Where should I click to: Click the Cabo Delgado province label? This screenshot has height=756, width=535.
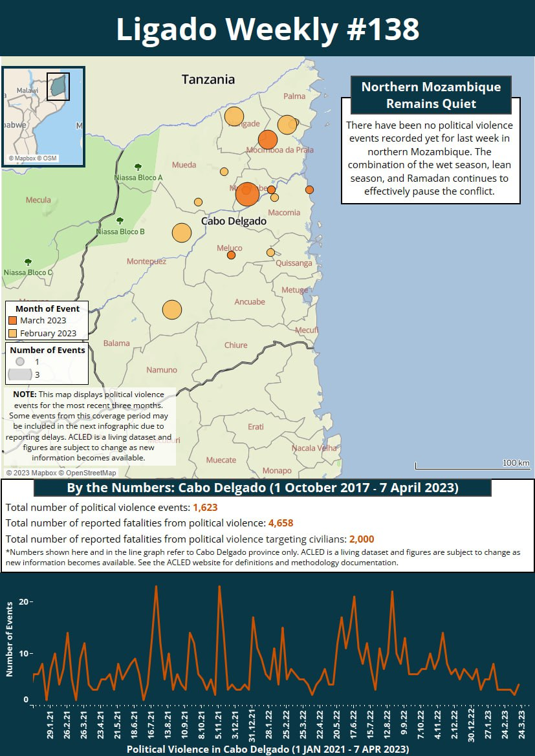234,221
